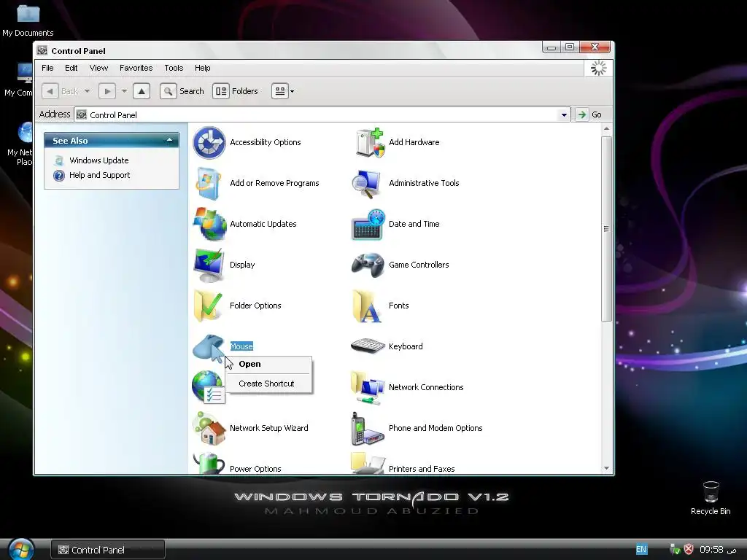Image resolution: width=747 pixels, height=560 pixels.
Task: Open the Accessibility Options icon
Action: click(209, 142)
